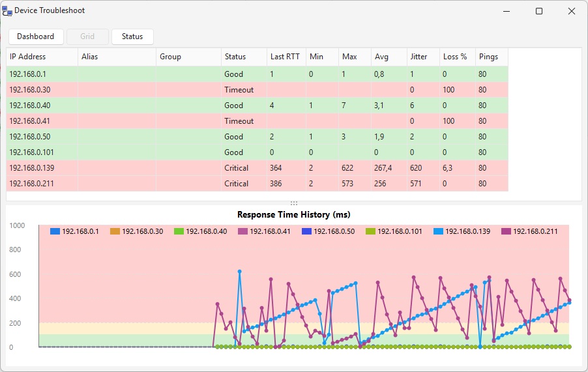This screenshot has height=372, width=588.
Task: Toggle 192.168.0.211 legend swatch
Action: coord(507,231)
